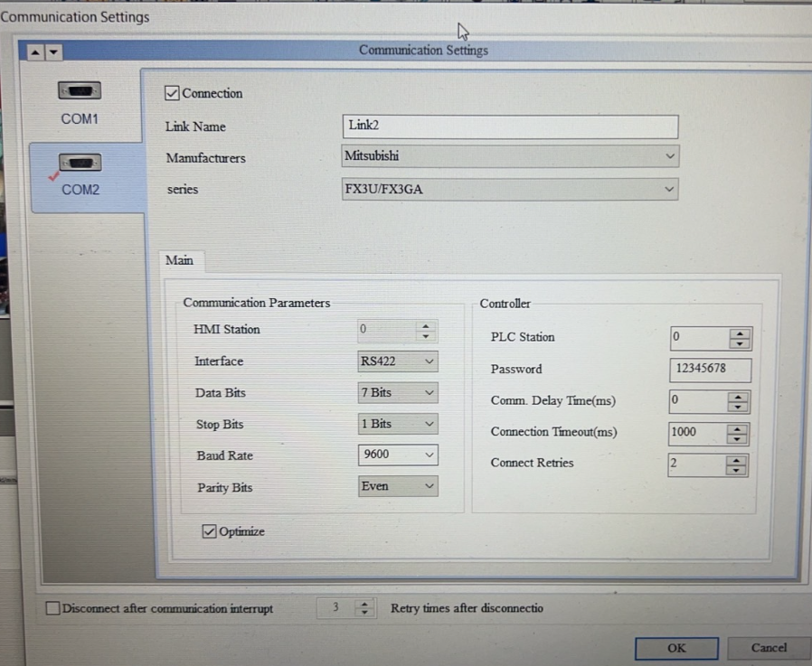The image size is (812, 666).
Task: Confirm settings with the OK button
Action: [x=676, y=648]
